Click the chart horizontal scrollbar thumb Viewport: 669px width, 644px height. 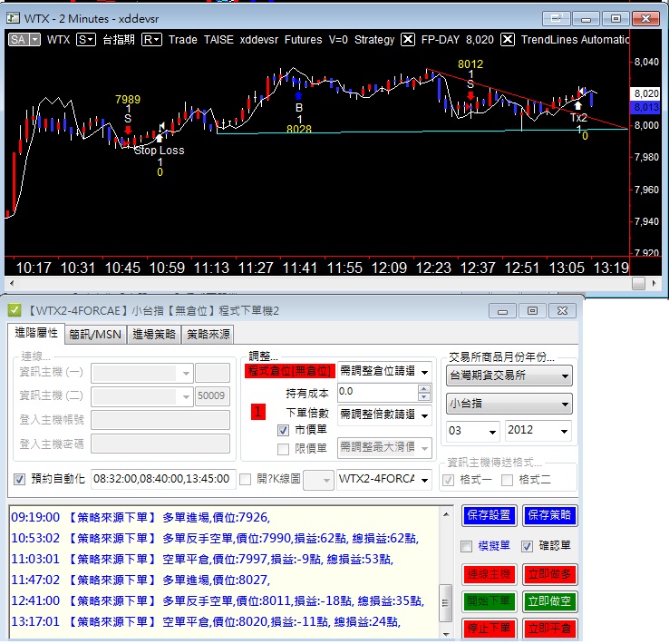tap(638, 283)
